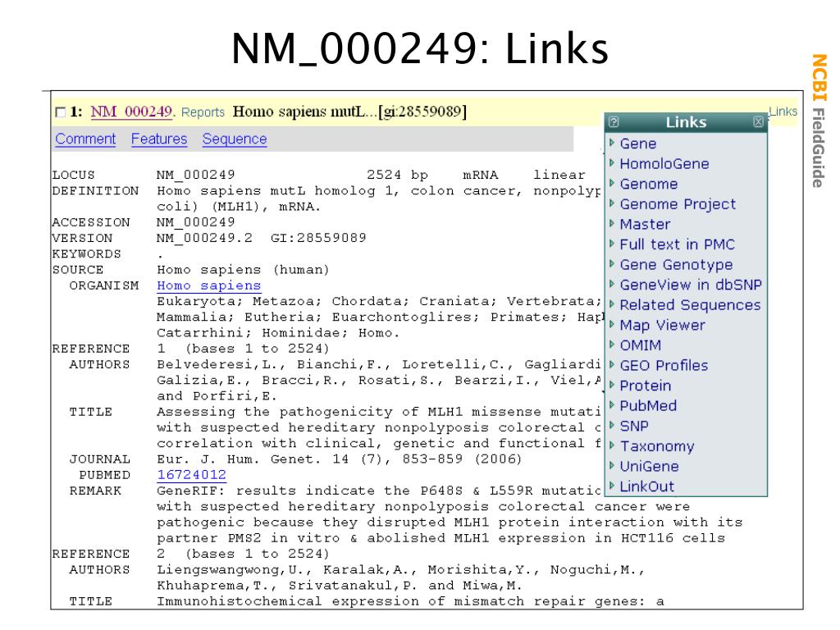Jump to the Sequence section
The width and height of the screenshot is (840, 630).
click(235, 139)
